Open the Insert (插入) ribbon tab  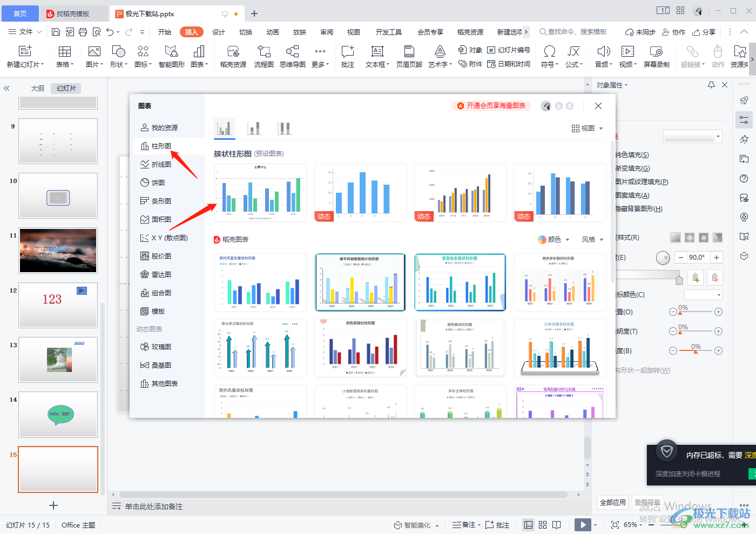tap(191, 32)
